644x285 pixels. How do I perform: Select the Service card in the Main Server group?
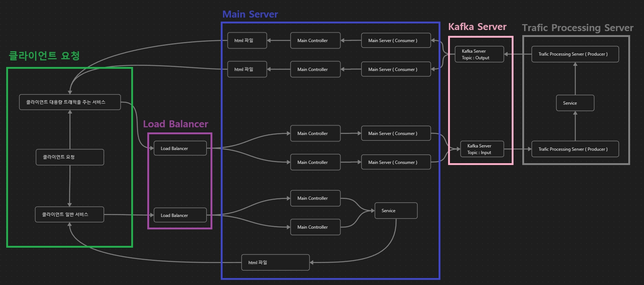pyautogui.click(x=396, y=211)
